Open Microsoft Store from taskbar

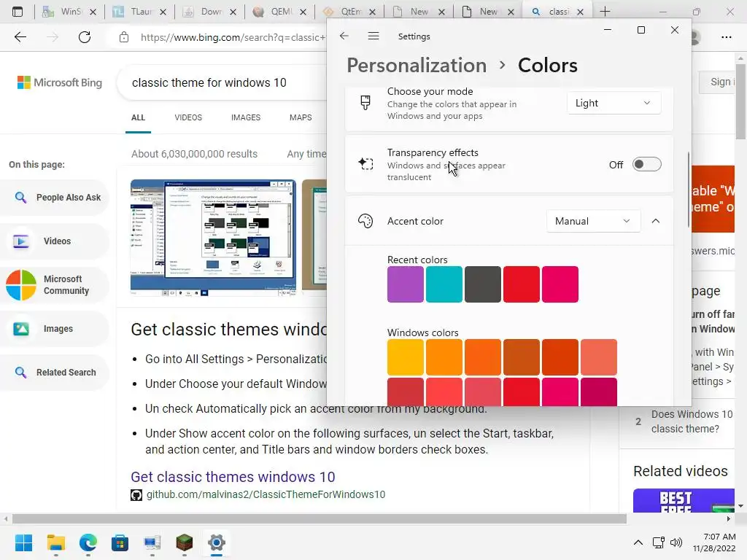120,542
